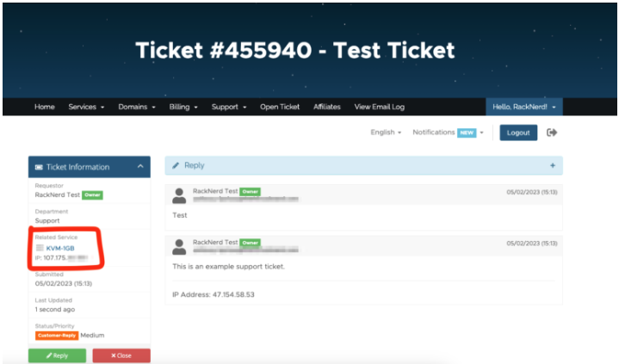Open the Notifications dropdown
The width and height of the screenshot is (619, 364).
coord(448,133)
